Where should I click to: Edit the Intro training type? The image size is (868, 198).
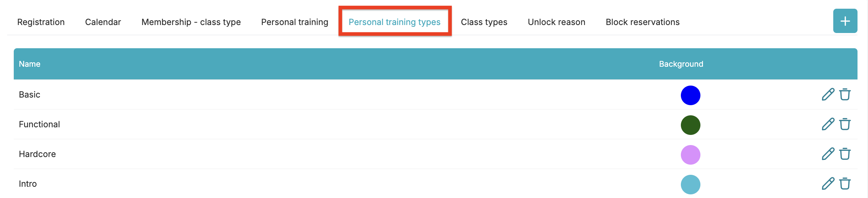[828, 184]
